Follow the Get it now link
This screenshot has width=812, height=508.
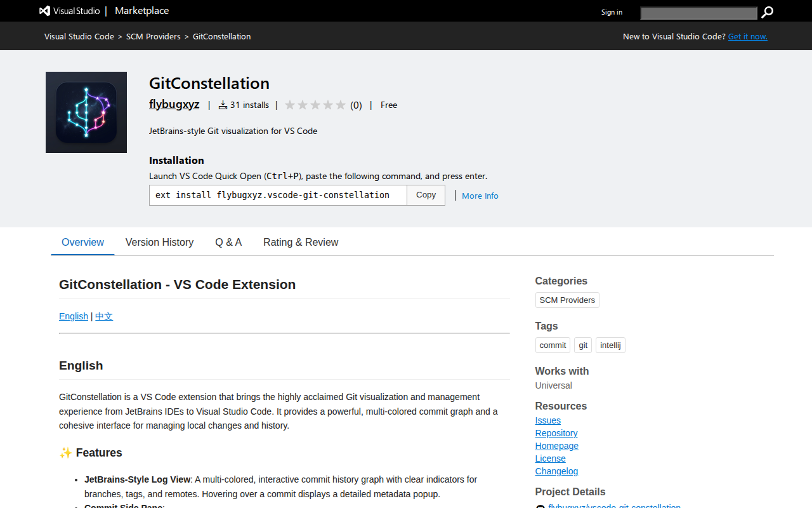(748, 36)
